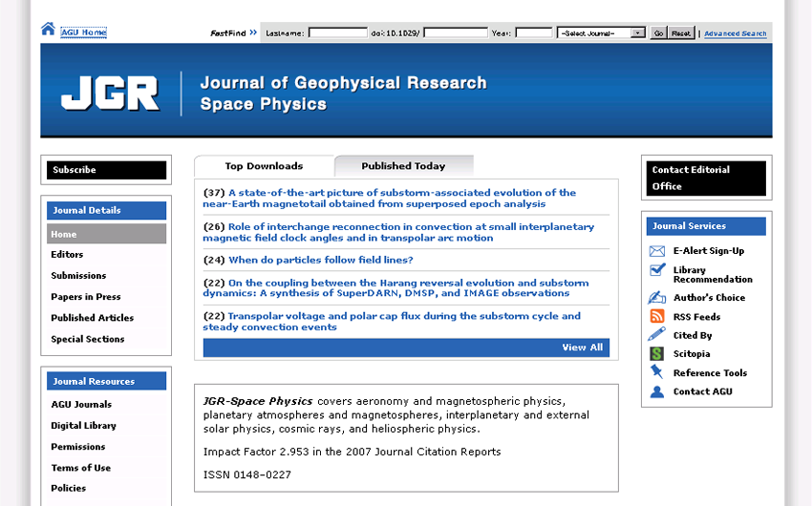Screen dimensions: 812x506
Task: Open Special Sections
Action: point(88,340)
